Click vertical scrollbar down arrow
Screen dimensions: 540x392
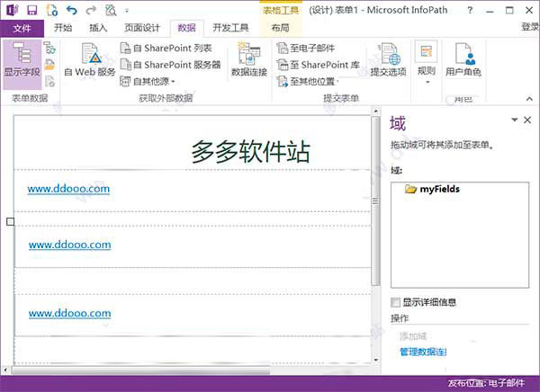point(375,360)
